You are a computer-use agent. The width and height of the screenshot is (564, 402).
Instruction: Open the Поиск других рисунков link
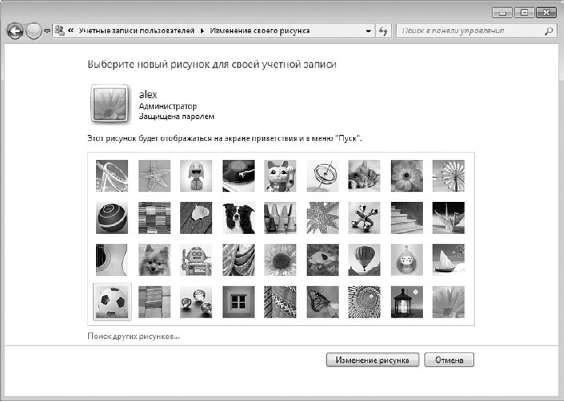133,337
